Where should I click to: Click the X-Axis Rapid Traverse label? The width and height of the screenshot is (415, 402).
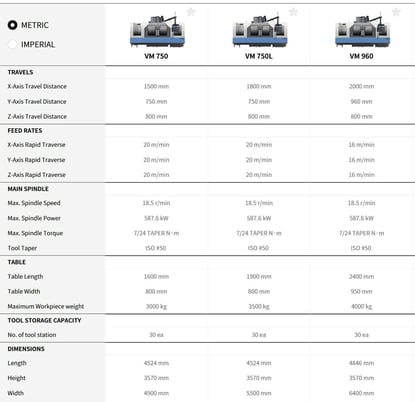36,145
